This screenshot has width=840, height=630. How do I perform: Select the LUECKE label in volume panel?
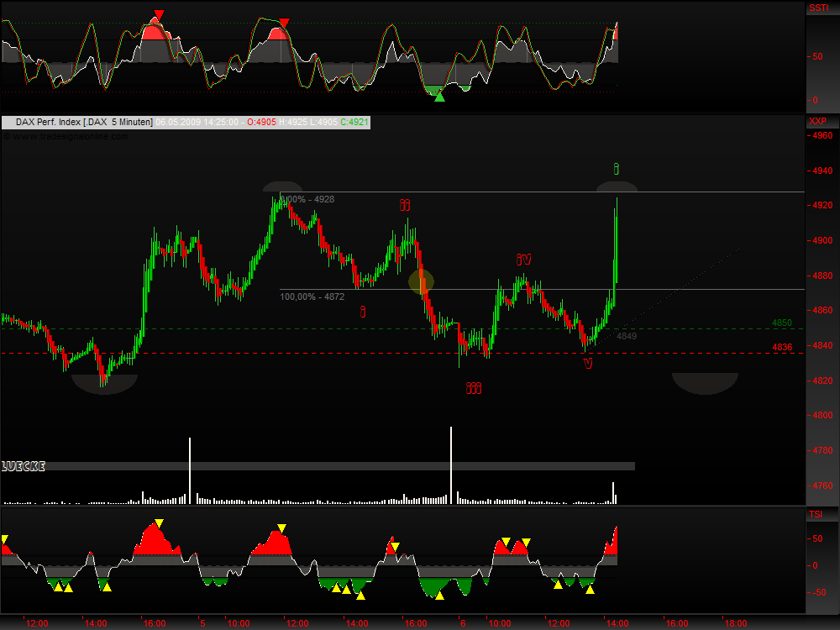point(23,466)
